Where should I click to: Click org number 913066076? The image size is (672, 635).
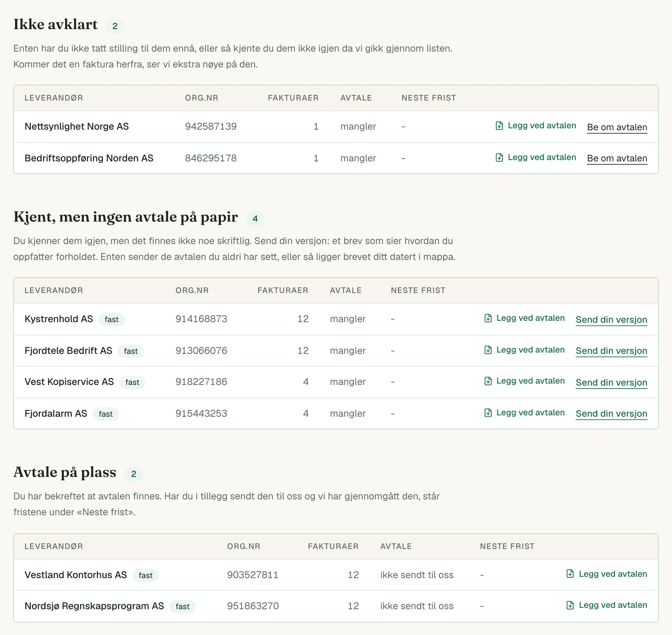(201, 351)
